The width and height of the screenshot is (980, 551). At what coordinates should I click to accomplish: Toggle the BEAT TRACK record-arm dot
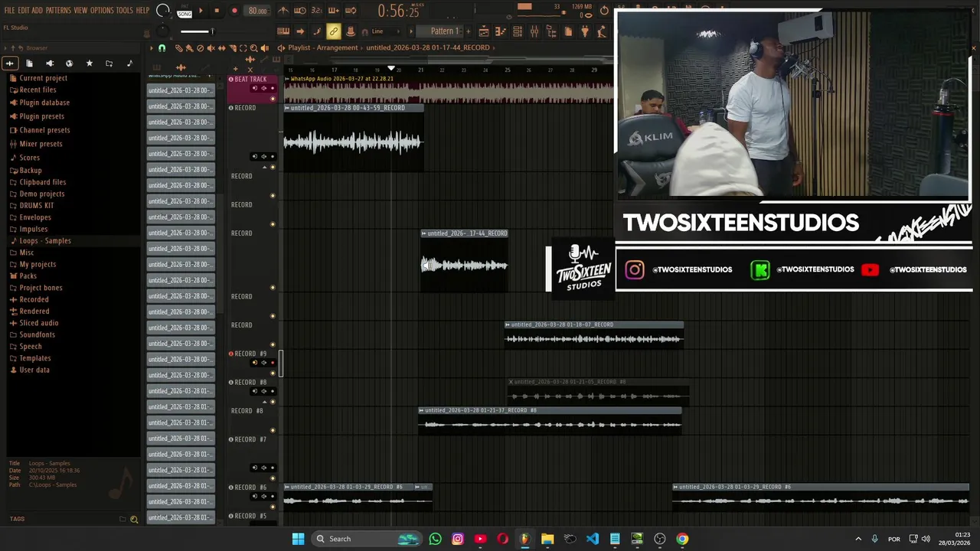pyautogui.click(x=273, y=88)
